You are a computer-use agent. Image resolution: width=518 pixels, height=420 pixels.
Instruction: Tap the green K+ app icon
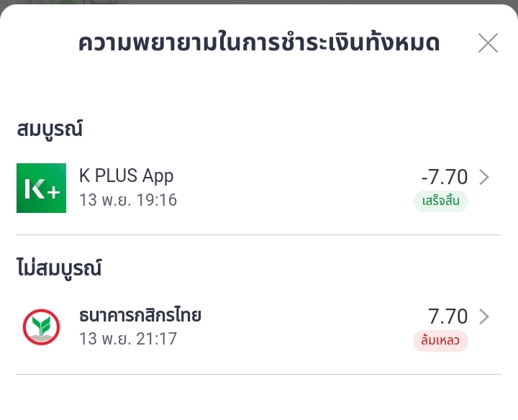coord(41,188)
